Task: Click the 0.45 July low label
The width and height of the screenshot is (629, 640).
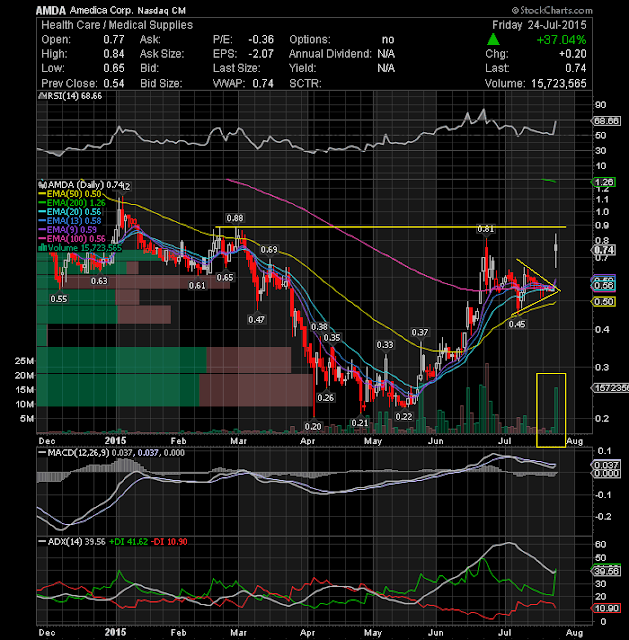Action: tap(517, 324)
